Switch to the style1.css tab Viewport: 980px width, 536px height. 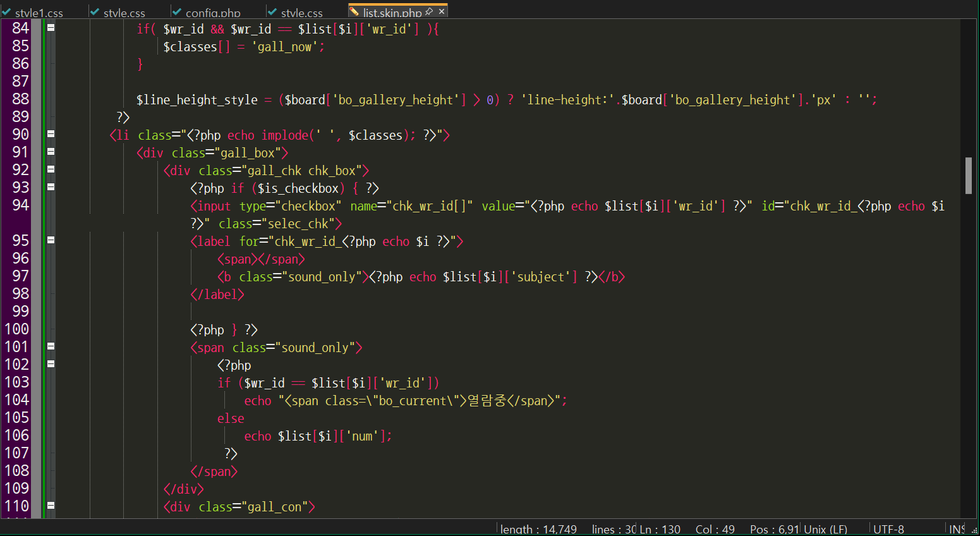tap(39, 13)
